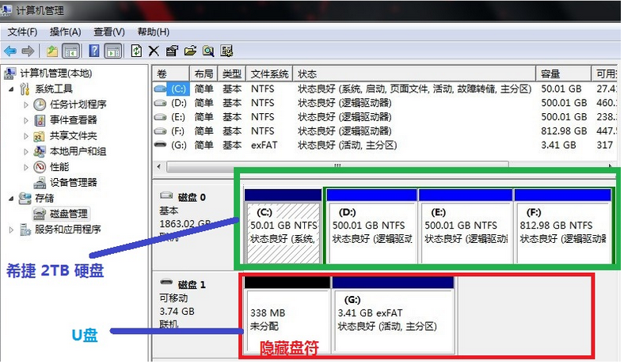
Task: Select 性能 tree item
Action: [x=59, y=167]
